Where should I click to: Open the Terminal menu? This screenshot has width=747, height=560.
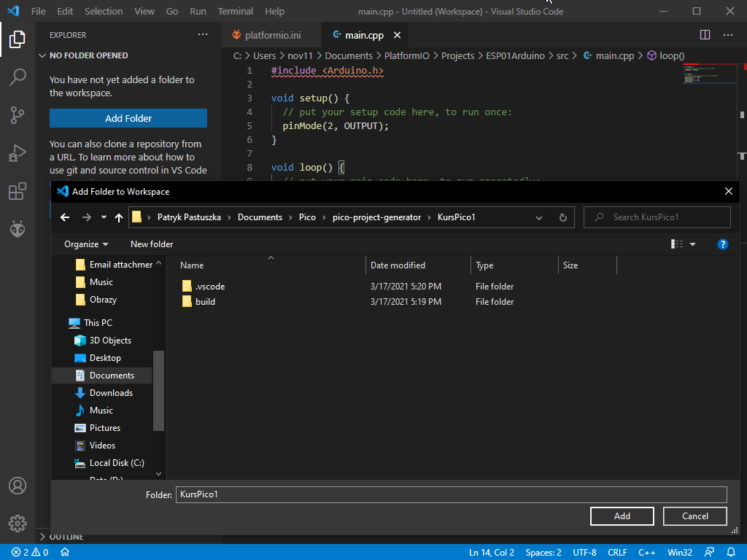[236, 11]
